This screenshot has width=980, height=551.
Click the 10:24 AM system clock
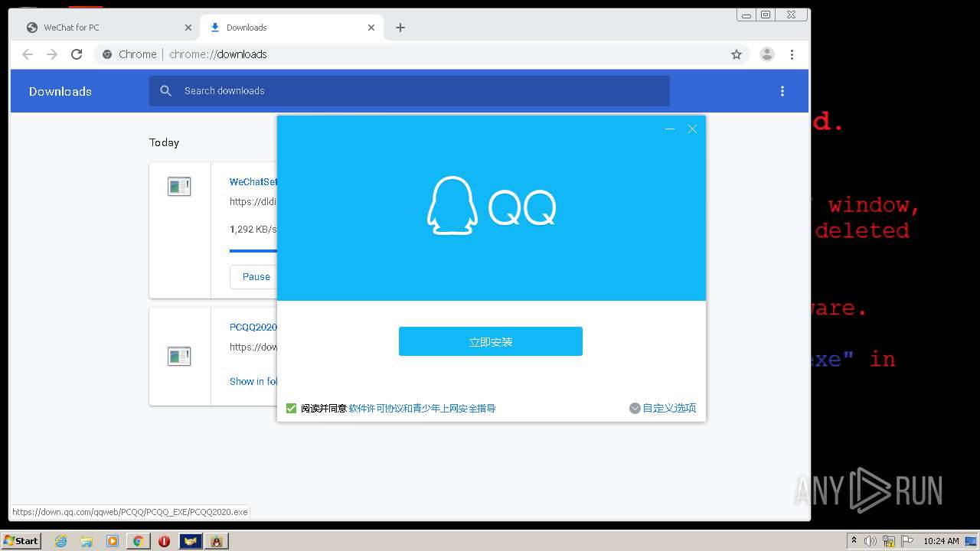click(x=941, y=540)
